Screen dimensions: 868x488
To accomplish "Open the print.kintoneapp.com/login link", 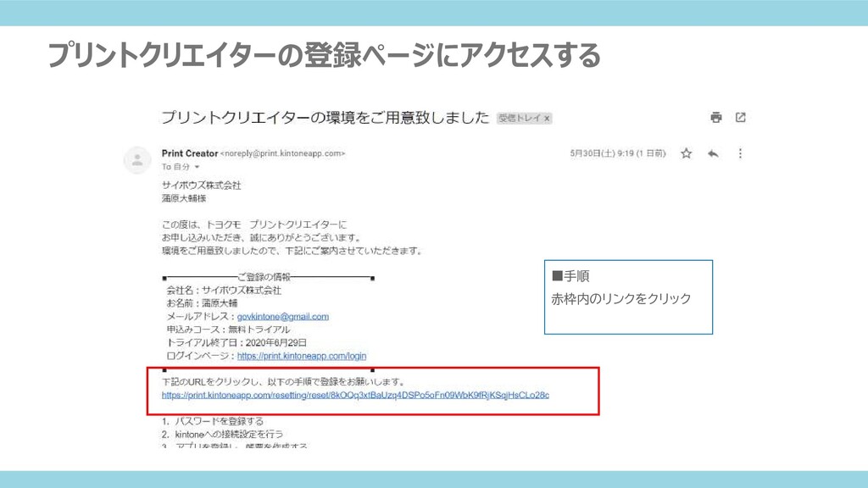I will coord(302,356).
